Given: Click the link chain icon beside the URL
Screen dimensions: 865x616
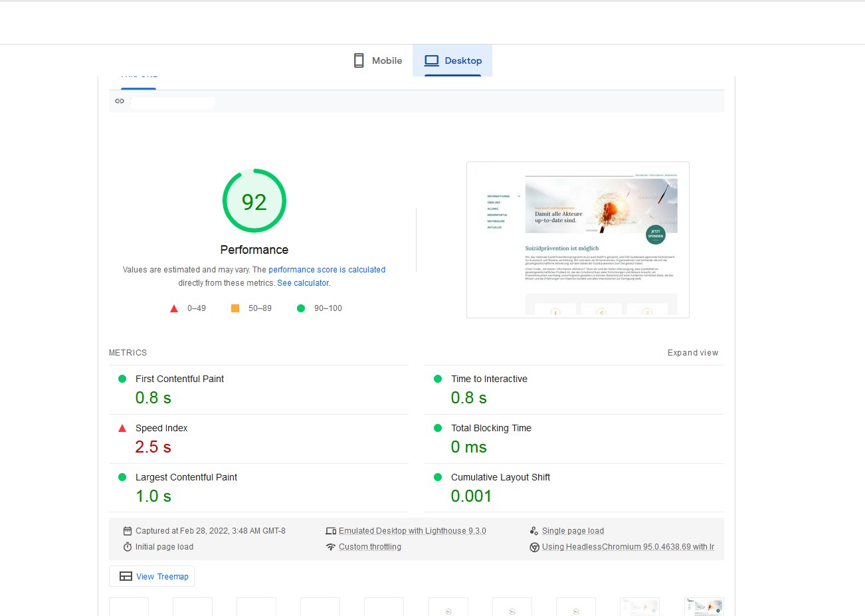Looking at the screenshot, I should tap(120, 101).
